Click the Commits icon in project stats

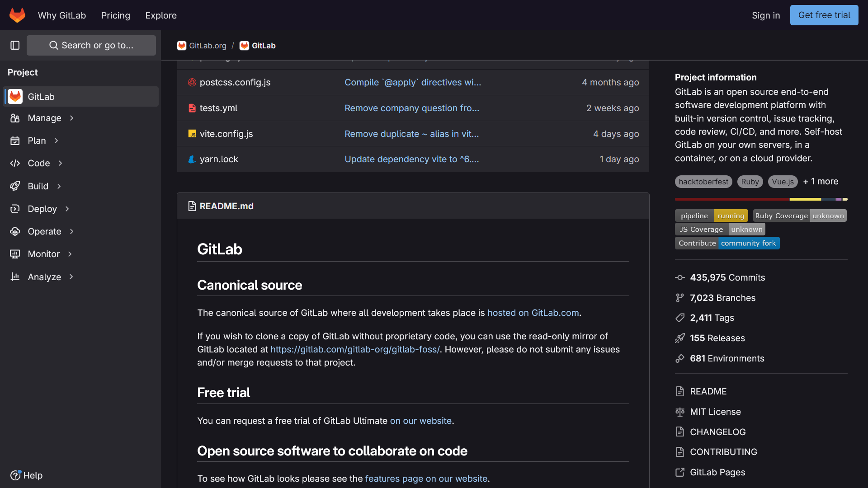pos(680,277)
